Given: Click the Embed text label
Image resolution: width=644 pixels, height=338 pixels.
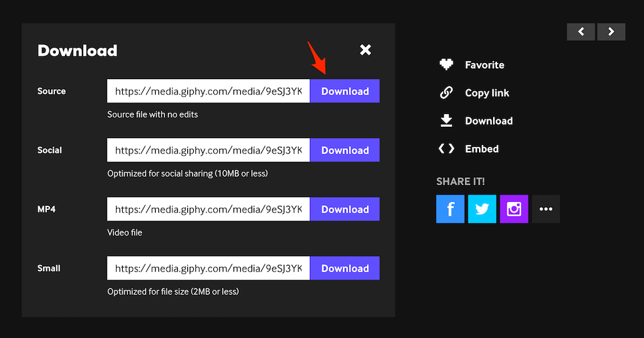Looking at the screenshot, I should coord(482,149).
